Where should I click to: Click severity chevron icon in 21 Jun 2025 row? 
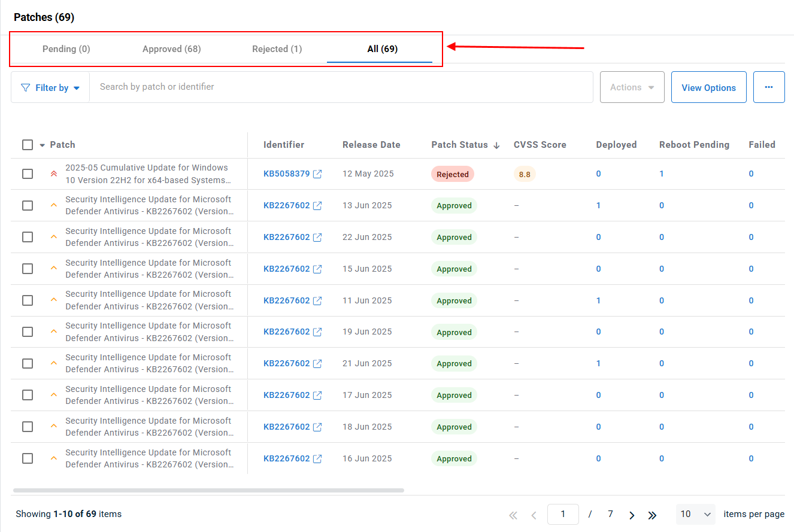point(54,363)
